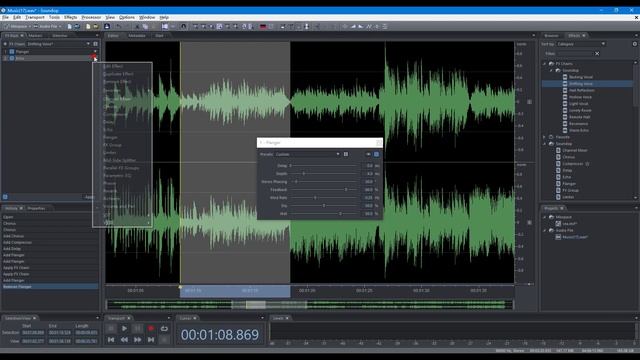Viewport: 640px width, 360px height.
Task: Select Parametric EQ in context menu
Action: 117,176
